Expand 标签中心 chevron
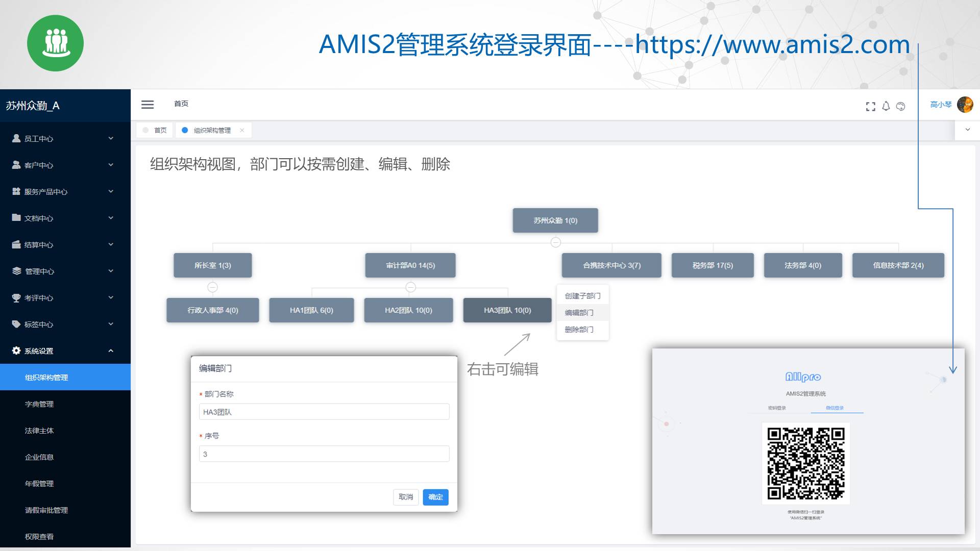 pos(111,324)
